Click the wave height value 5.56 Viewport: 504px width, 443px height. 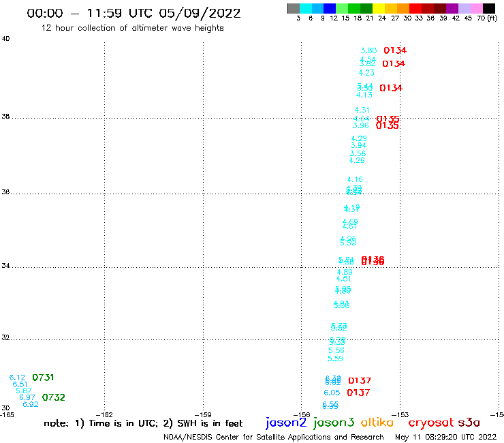pos(336,350)
